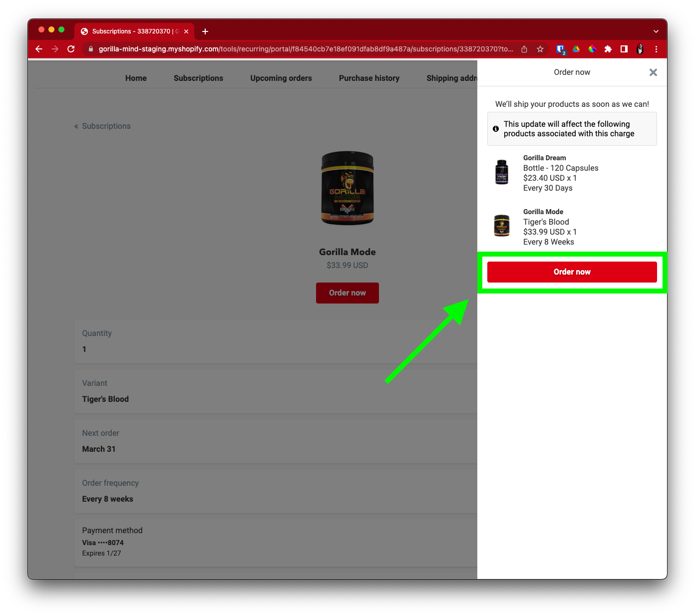
Task: Open the Extensions puzzle piece menu
Action: [x=608, y=49]
